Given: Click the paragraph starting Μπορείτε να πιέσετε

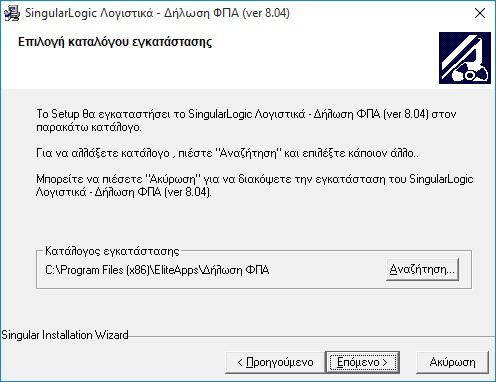Looking at the screenshot, I should (x=255, y=185).
